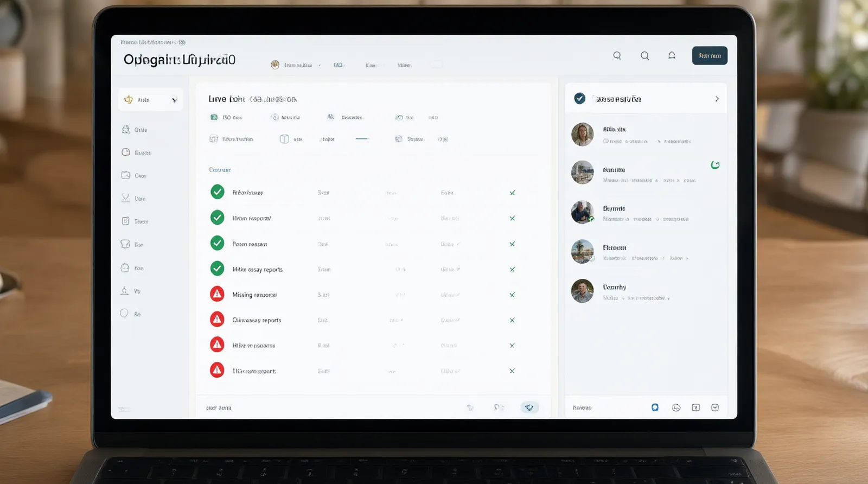Tick the checkbox icon in right panel footer
The image size is (868, 484).
[715, 407]
